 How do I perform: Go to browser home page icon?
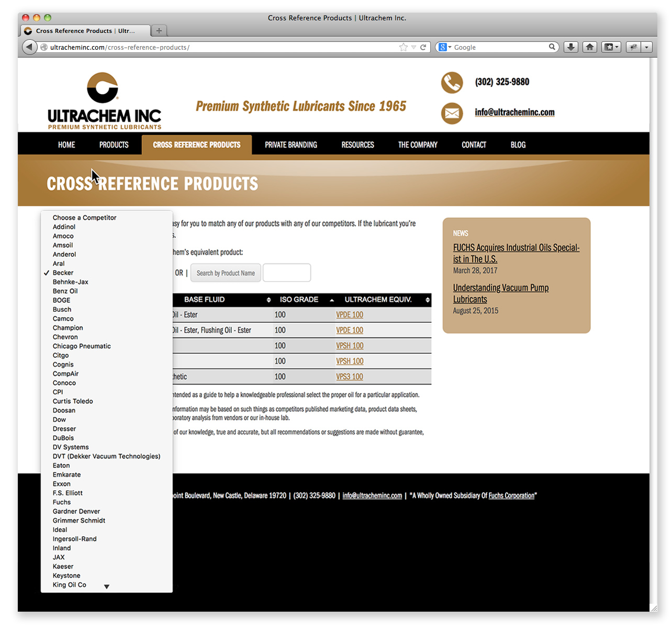click(x=590, y=47)
